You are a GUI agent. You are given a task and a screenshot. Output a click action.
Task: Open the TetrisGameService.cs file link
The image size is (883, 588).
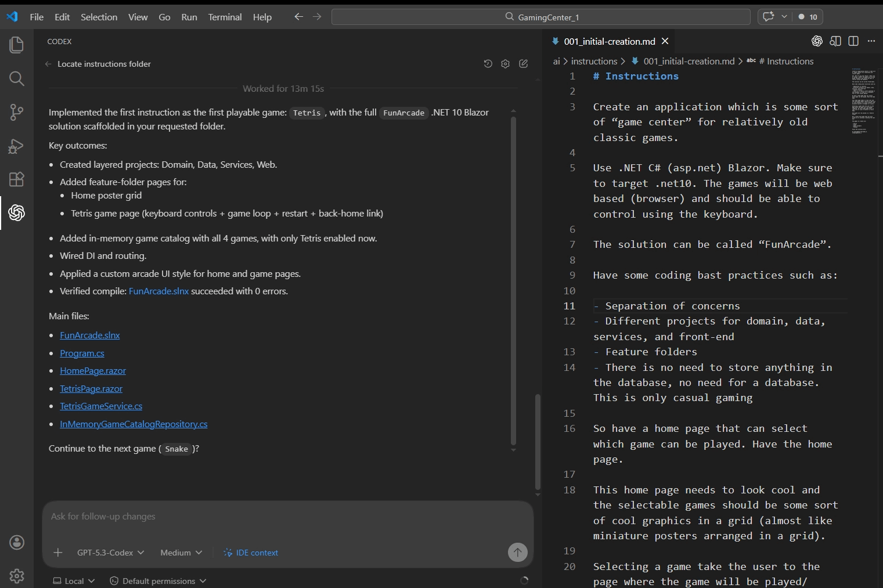pos(101,406)
